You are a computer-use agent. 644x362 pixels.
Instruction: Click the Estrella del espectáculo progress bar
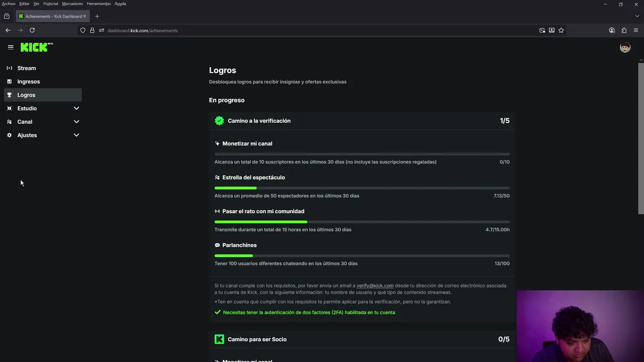362,188
